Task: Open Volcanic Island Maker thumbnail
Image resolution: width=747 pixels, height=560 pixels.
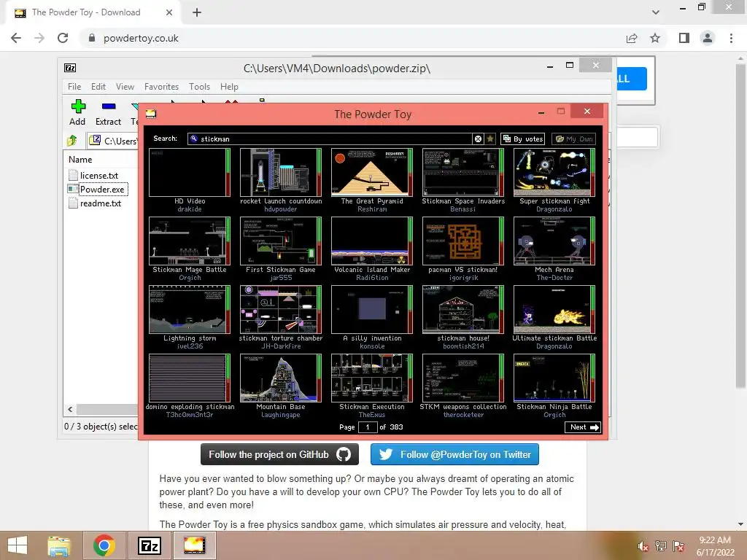Action: pyautogui.click(x=371, y=241)
